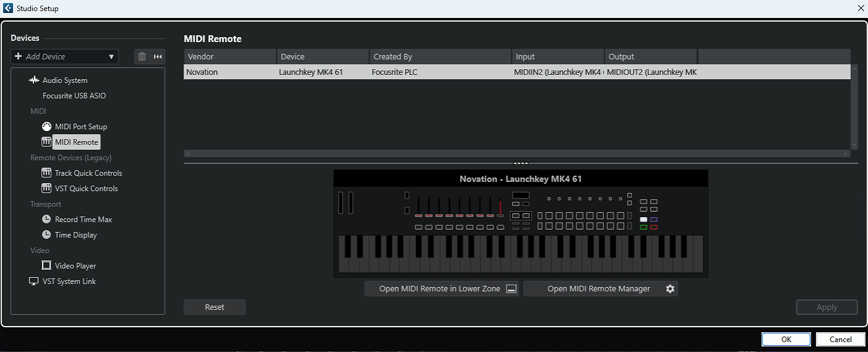Click the gear icon beside MIDI Remote Manager

pyautogui.click(x=670, y=289)
